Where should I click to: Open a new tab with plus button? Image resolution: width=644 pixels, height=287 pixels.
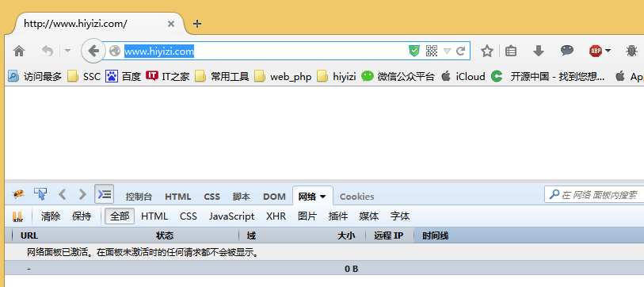coord(197,24)
